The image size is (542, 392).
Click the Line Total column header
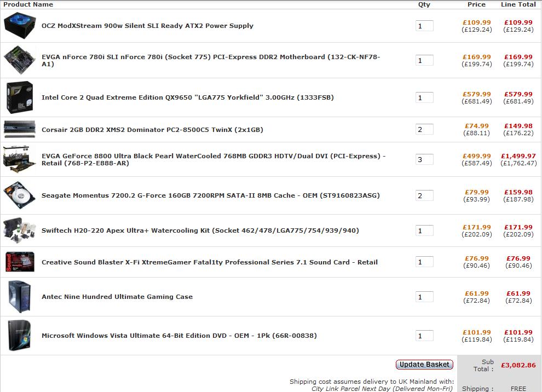pos(518,4)
